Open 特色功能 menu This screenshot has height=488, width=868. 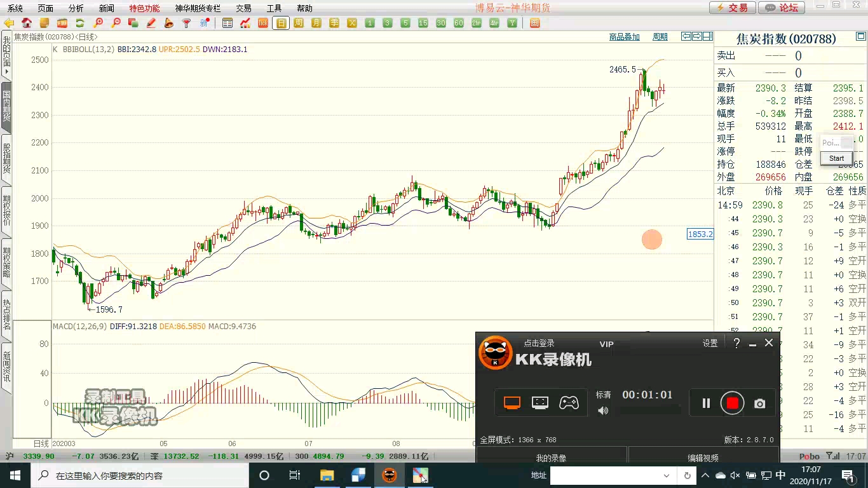(x=145, y=8)
